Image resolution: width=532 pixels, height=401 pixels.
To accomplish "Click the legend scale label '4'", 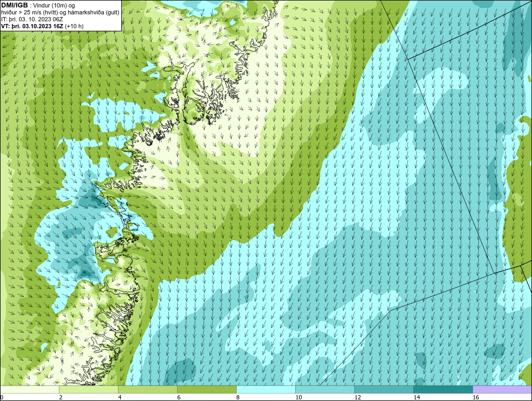I will (x=120, y=397).
